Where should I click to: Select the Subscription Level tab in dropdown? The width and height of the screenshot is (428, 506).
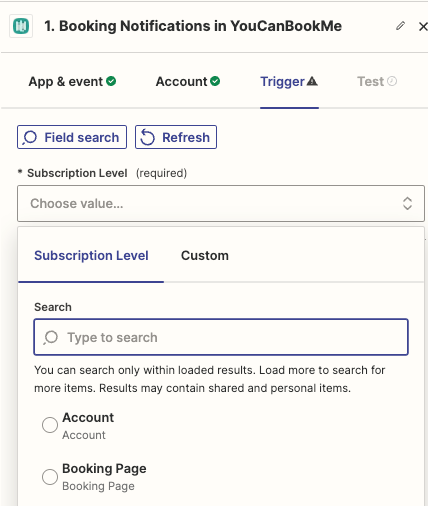pyautogui.click(x=91, y=256)
